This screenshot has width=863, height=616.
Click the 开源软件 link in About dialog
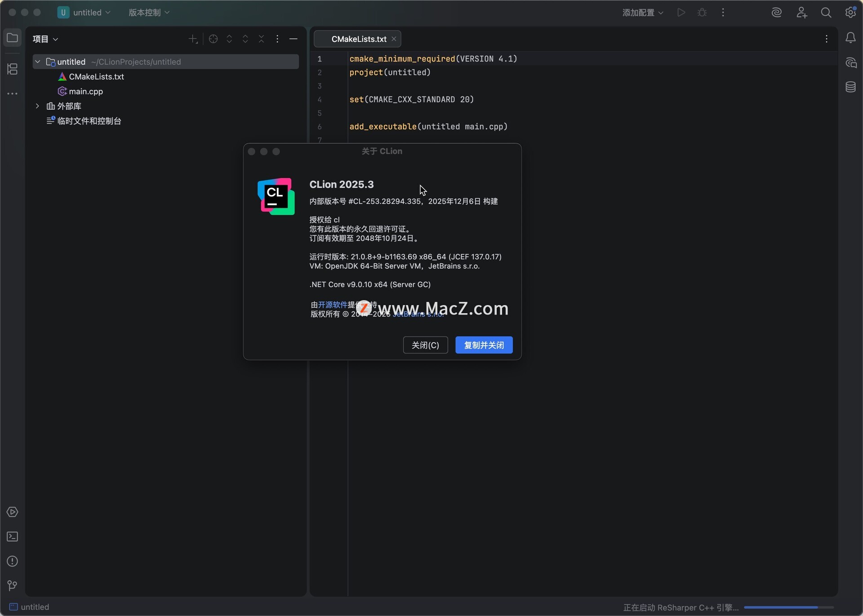[x=333, y=305]
